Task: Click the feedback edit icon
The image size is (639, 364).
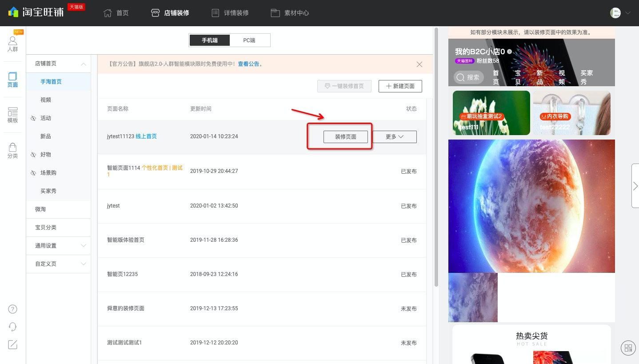Action: tap(13, 344)
